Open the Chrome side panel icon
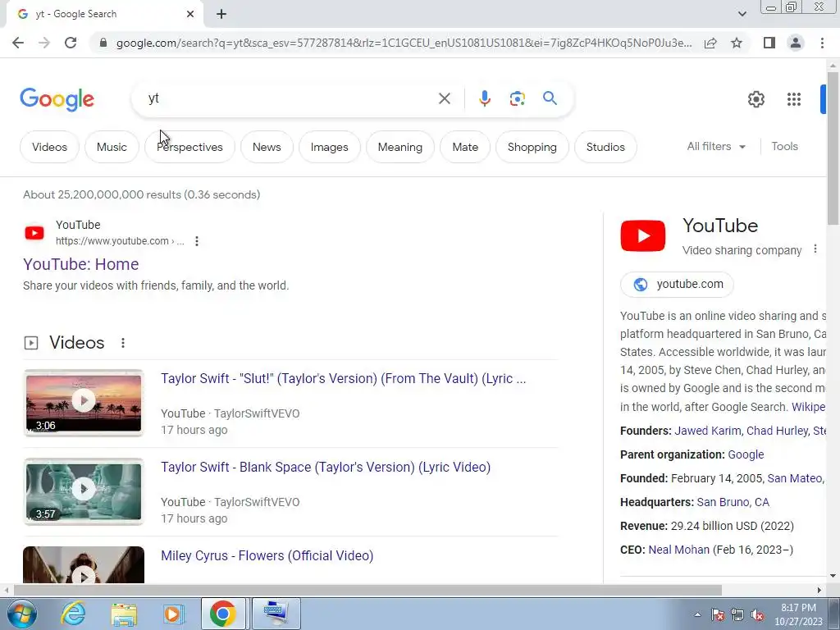 point(769,43)
